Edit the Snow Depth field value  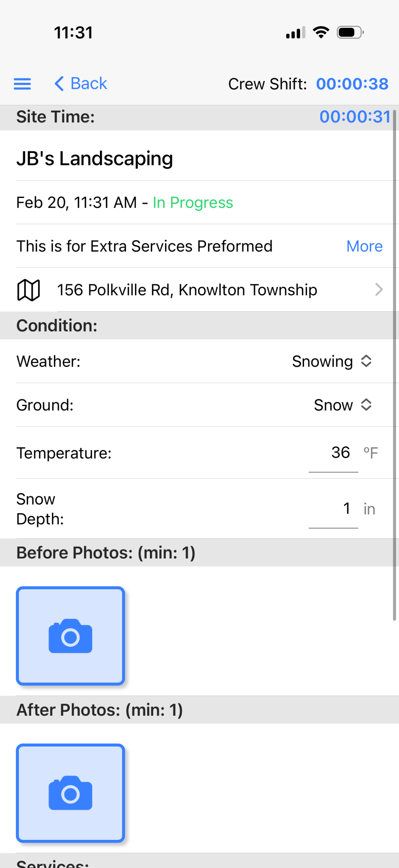[334, 509]
